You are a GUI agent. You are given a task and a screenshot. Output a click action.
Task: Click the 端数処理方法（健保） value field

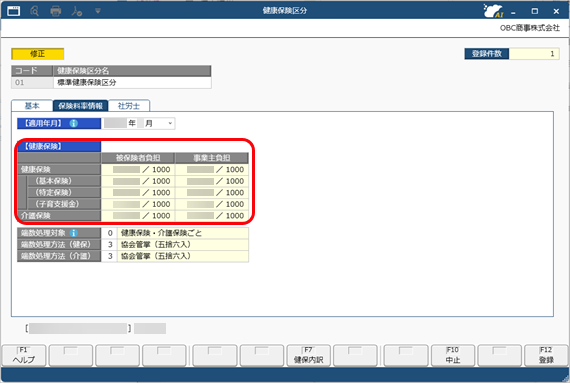pos(175,244)
